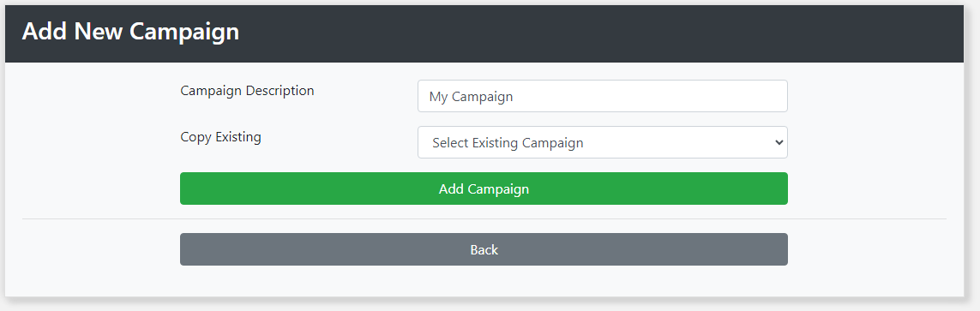Image resolution: width=980 pixels, height=311 pixels.
Task: Click the green Add Campaign button
Action: click(x=484, y=188)
